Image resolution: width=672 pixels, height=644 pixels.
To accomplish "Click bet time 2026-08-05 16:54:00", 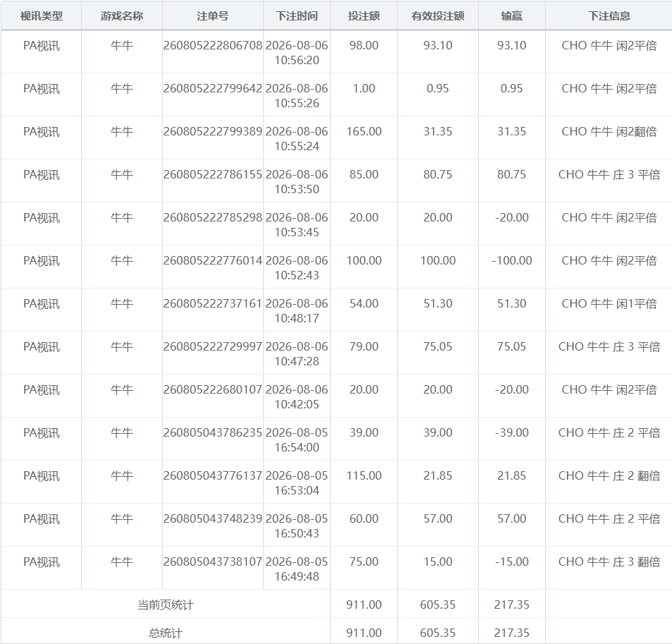I will tap(297, 440).
